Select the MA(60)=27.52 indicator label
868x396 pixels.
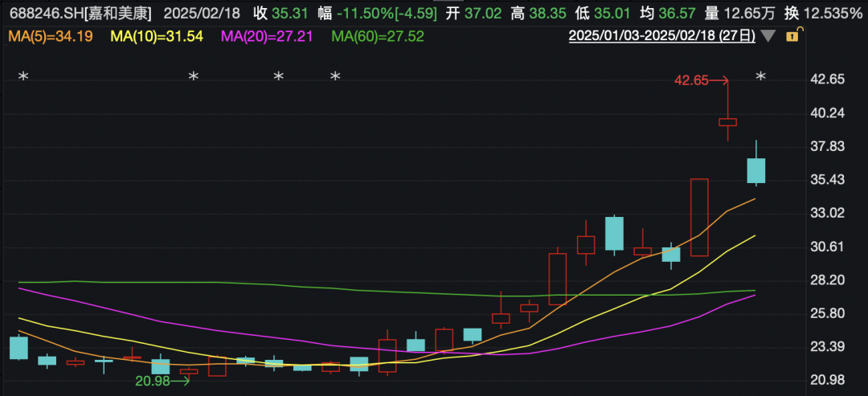(378, 37)
